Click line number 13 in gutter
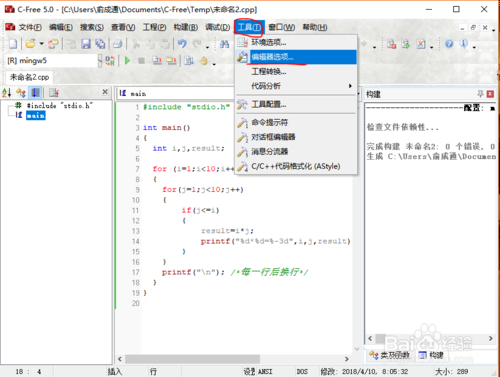The width and height of the screenshot is (500, 377). (x=136, y=231)
